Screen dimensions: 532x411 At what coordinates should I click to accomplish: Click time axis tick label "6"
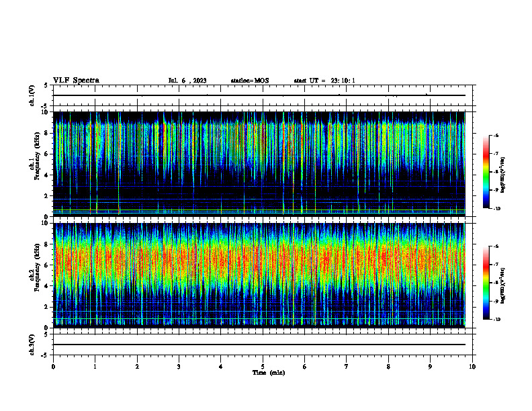coord(305,367)
